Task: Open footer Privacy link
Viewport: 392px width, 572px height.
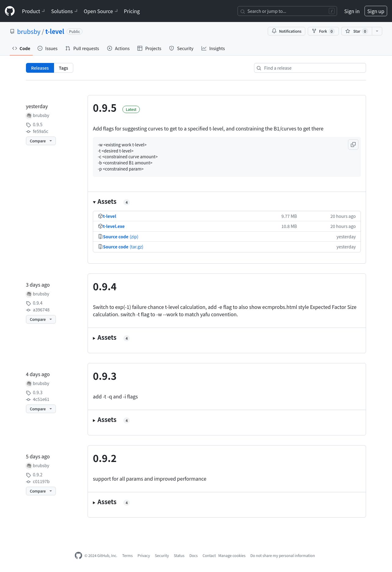Action: coord(143,555)
